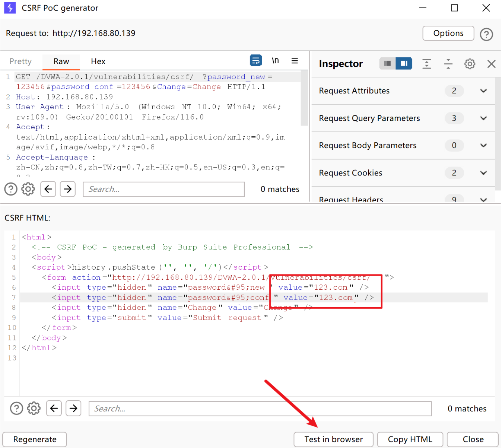The width and height of the screenshot is (502, 448).
Task: Go to previous match in request search
Action: (48, 189)
